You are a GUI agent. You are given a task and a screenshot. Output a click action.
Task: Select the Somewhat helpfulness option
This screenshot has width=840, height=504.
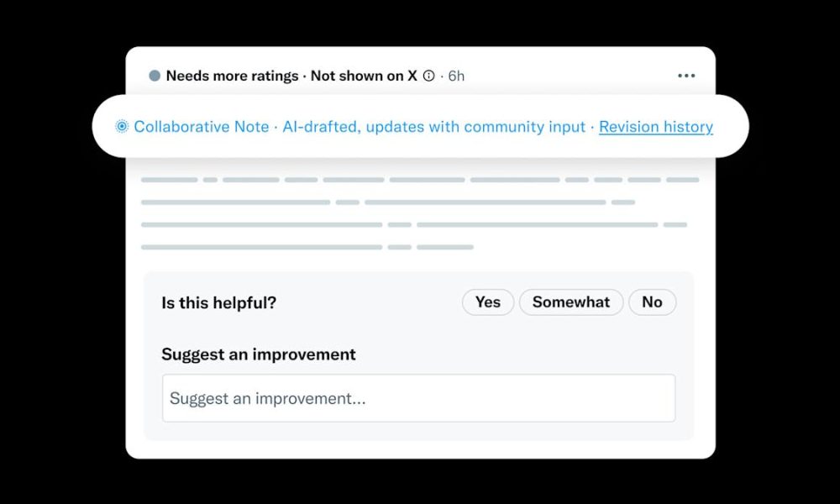point(571,302)
